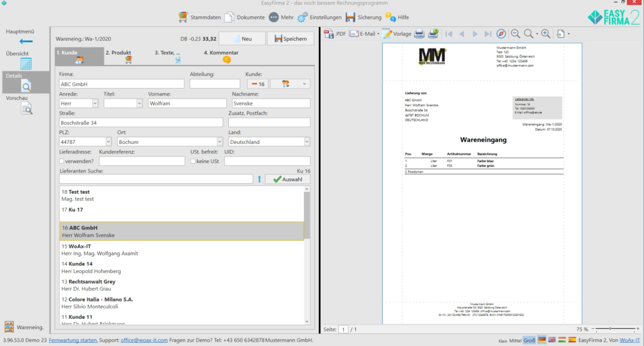Expand the Anrede dropdown
This screenshot has height=346, width=644.
click(x=95, y=104)
